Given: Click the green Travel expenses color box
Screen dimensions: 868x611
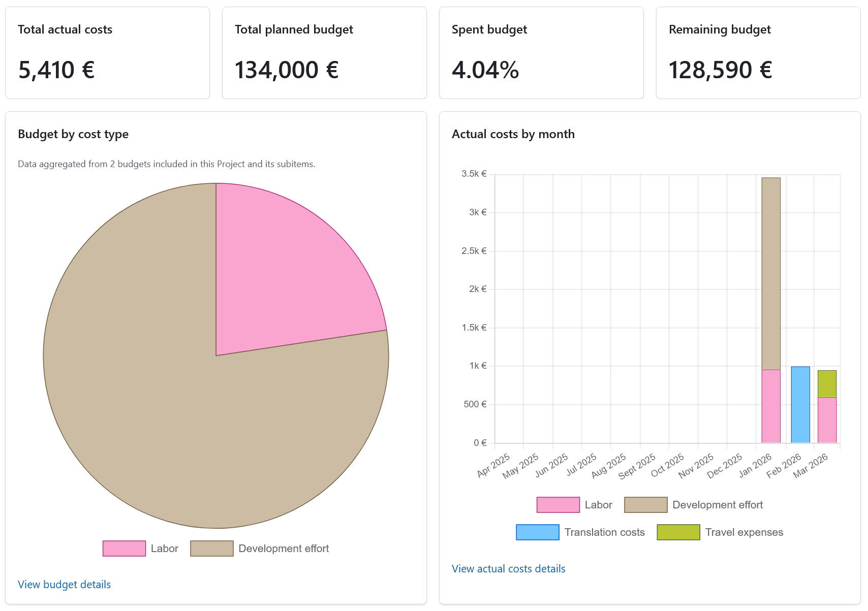Looking at the screenshot, I should 678,532.
